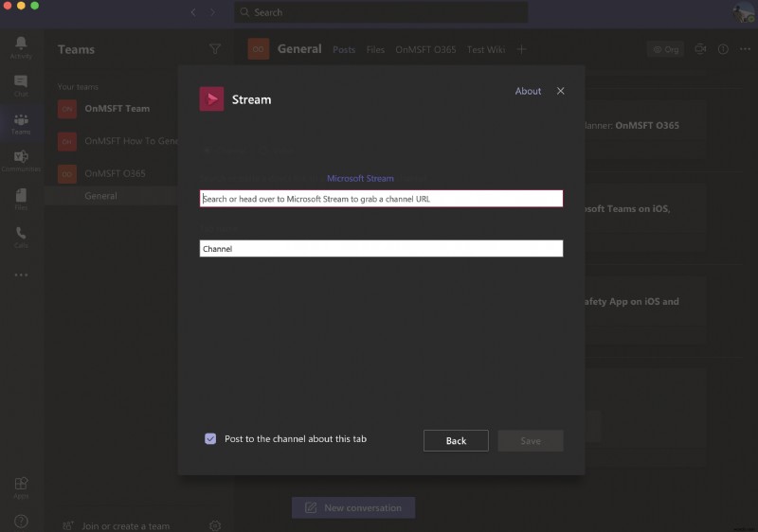Image resolution: width=758 pixels, height=532 pixels.
Task: Close the Stream dialog
Action: tap(560, 91)
